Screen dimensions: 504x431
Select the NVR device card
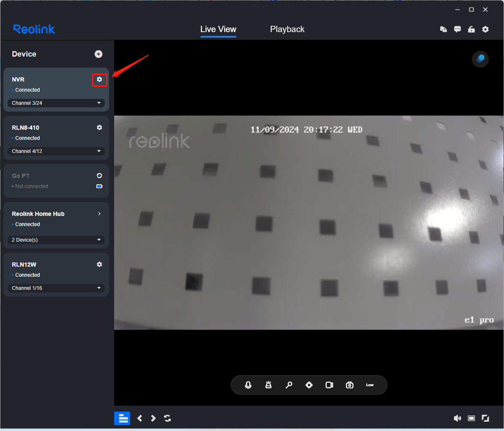56,90
